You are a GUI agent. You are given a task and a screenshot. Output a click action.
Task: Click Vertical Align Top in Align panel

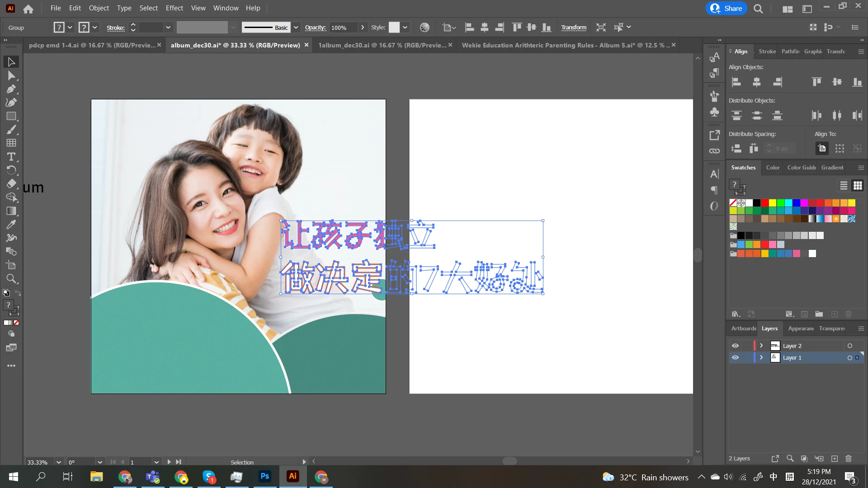coord(816,82)
